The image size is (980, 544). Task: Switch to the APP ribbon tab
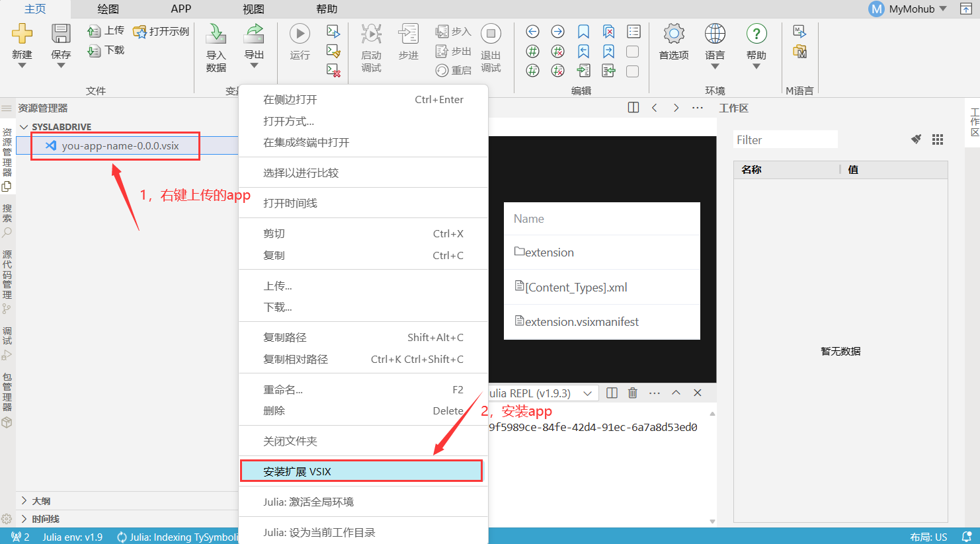point(181,9)
